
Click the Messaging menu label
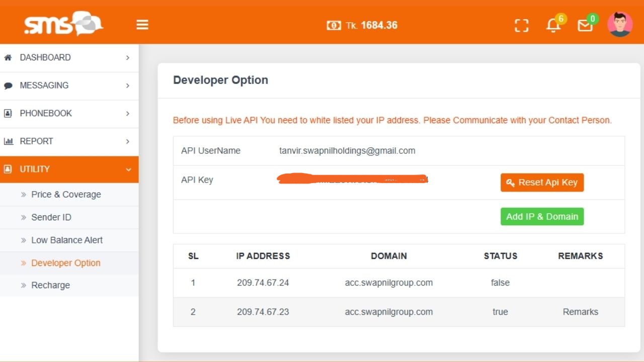44,85
